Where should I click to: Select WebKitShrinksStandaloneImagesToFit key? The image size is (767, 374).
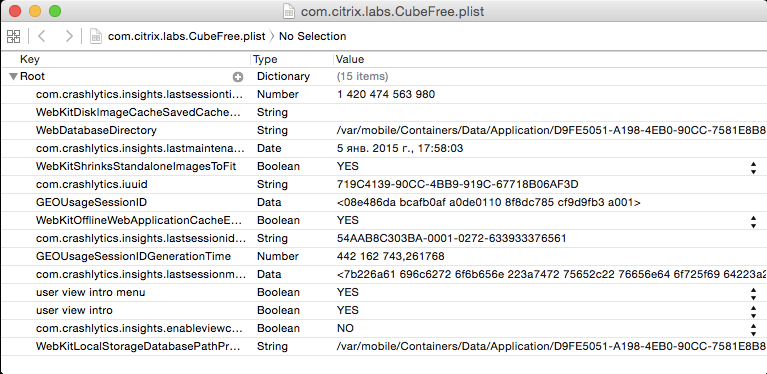(136, 166)
